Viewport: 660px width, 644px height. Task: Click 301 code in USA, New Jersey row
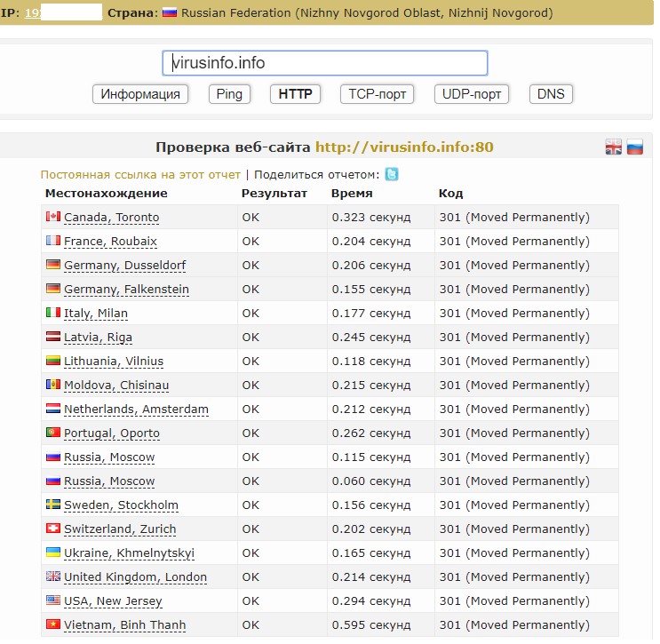(x=514, y=601)
